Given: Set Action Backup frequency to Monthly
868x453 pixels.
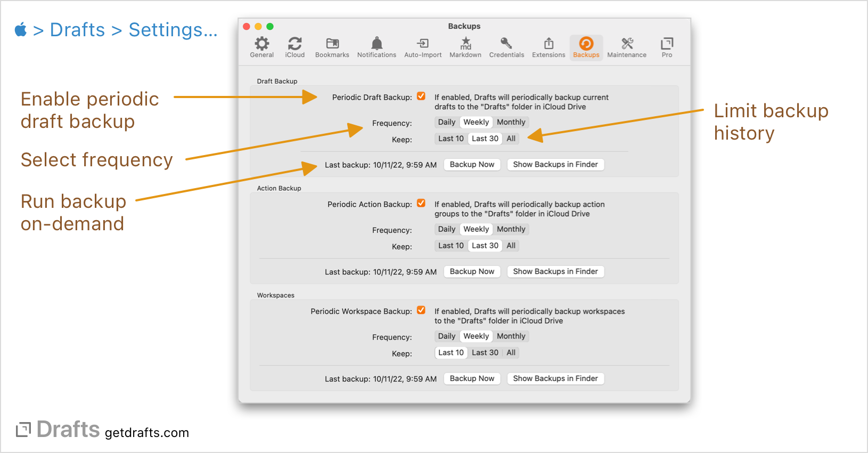Looking at the screenshot, I should click(511, 229).
